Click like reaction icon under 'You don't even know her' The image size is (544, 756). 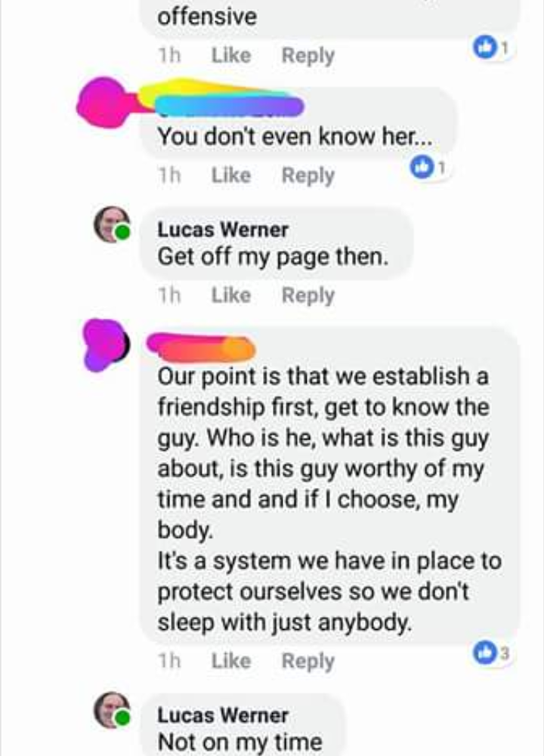coord(422,168)
